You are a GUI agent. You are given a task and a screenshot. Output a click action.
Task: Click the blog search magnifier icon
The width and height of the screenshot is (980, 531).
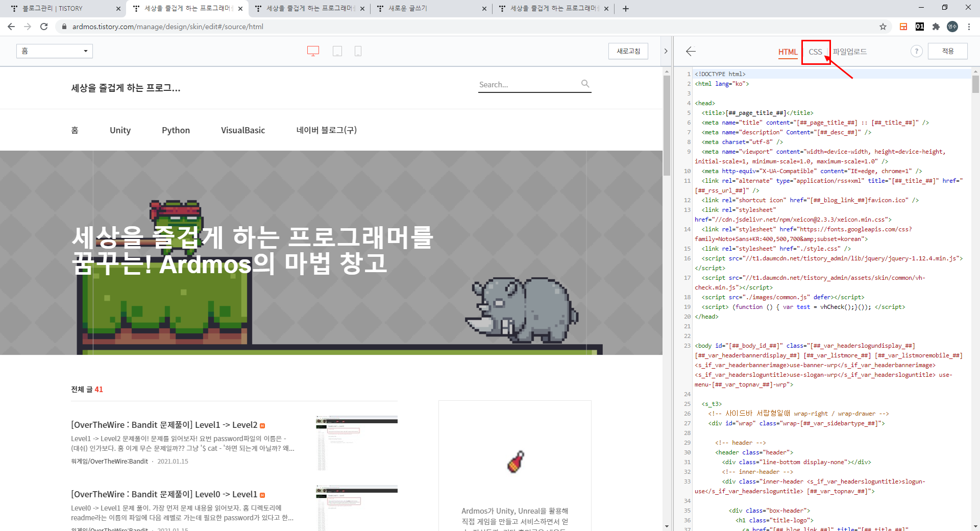[585, 84]
